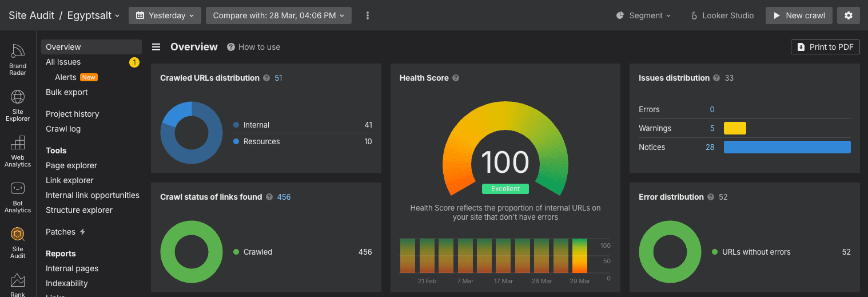Toggle the hamburger menu beside Overview
The width and height of the screenshot is (868, 297).
[x=156, y=47]
